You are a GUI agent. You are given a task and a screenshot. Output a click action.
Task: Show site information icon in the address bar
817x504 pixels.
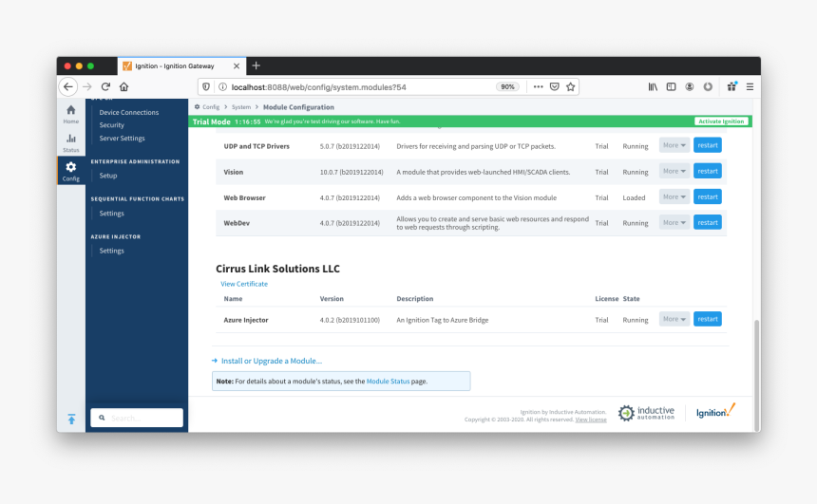point(222,87)
